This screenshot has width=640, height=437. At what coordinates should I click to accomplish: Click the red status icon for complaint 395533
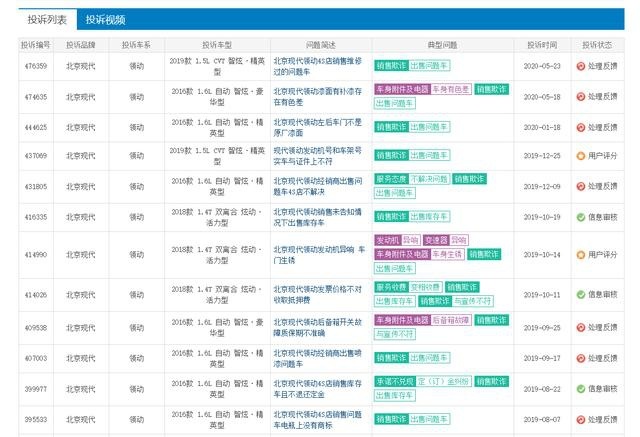(x=580, y=419)
